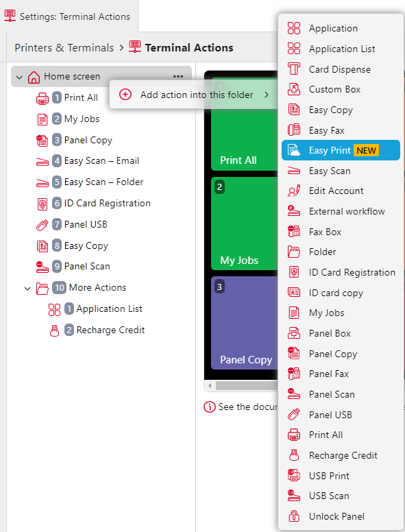Open the Home screen three-dots menu
405x532 pixels.
(x=178, y=77)
